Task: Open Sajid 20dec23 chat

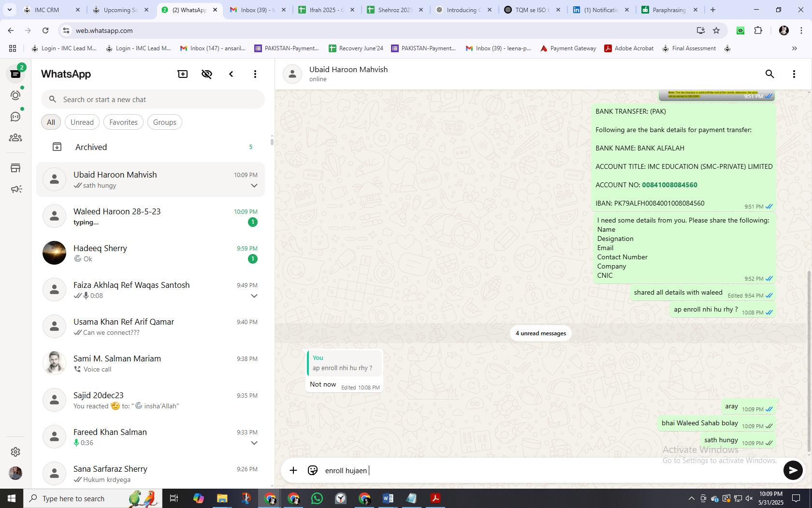Action: click(150, 400)
